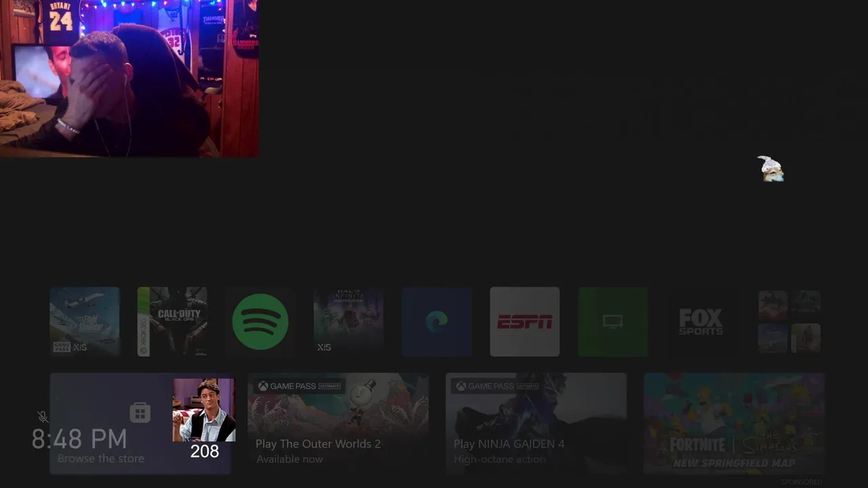
Task: Click the SPONSORED label
Action: [x=802, y=482]
